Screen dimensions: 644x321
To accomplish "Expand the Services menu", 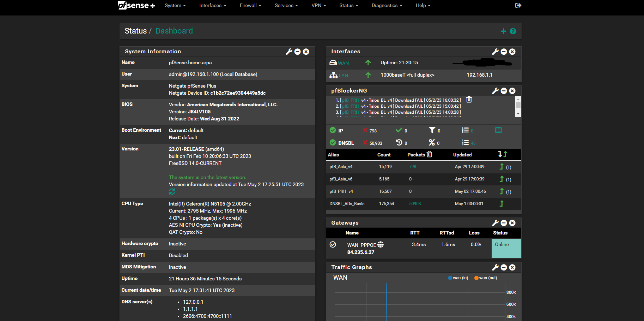I will 286,5.
